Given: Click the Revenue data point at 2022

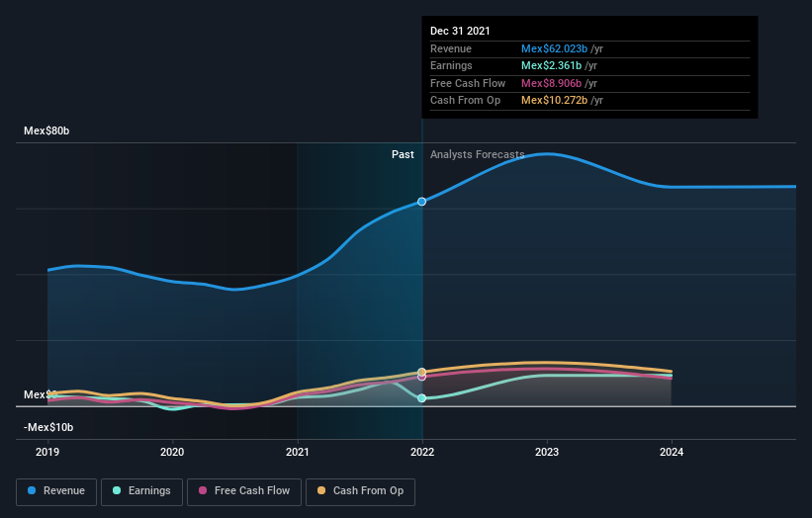Looking at the screenshot, I should [422, 202].
